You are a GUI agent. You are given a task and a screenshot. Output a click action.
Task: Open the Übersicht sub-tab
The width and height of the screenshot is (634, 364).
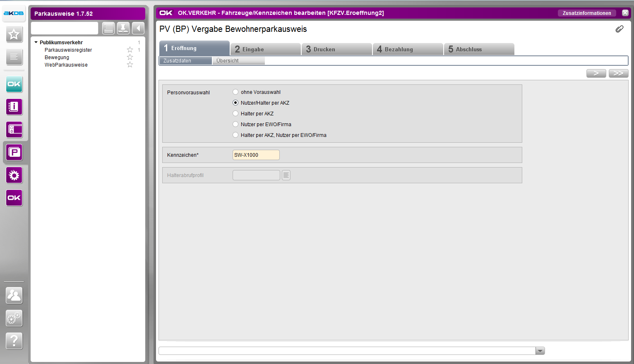click(x=238, y=61)
